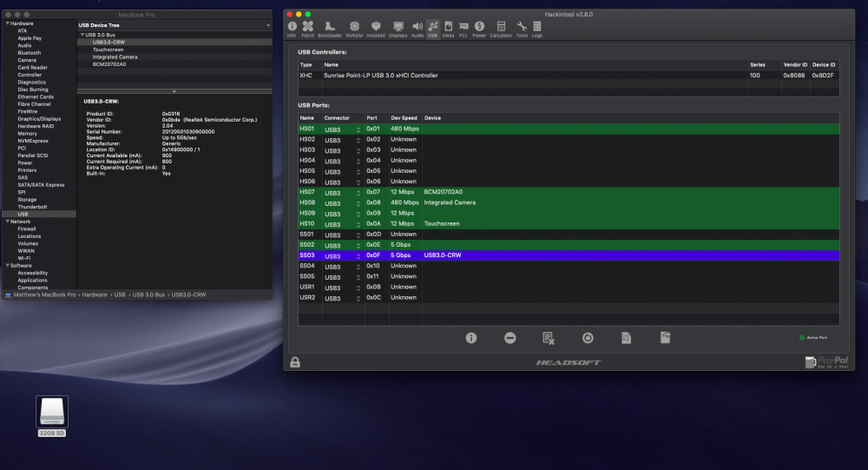Click USB 3.0 Bus in the path bar

click(148, 295)
